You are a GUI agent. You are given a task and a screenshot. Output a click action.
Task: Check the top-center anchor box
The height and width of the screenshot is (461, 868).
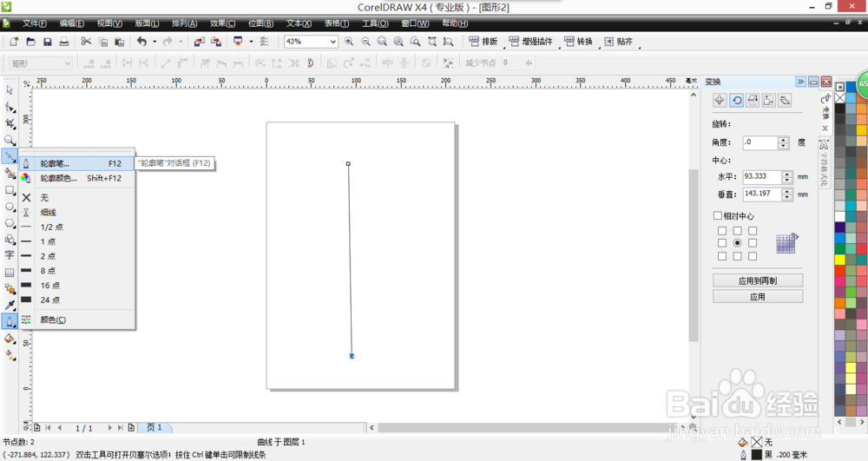[x=737, y=230]
